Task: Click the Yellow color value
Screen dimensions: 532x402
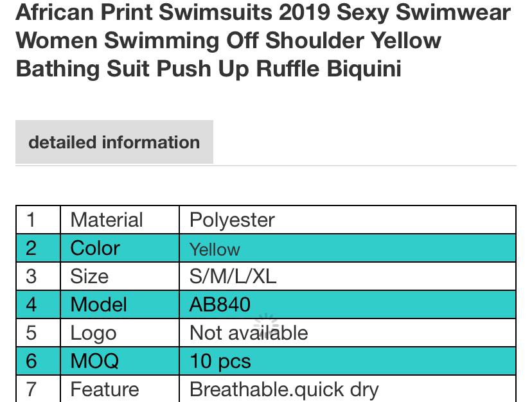Action: point(215,249)
